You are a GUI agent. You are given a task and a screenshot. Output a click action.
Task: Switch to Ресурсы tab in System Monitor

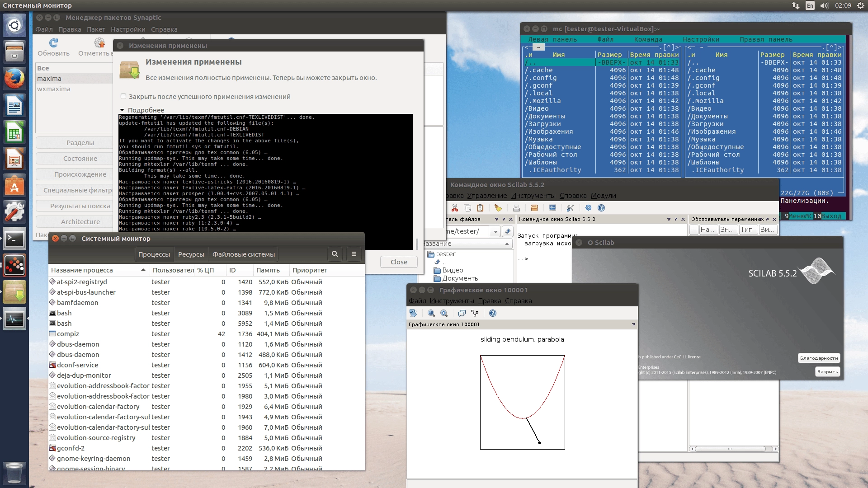tap(191, 254)
